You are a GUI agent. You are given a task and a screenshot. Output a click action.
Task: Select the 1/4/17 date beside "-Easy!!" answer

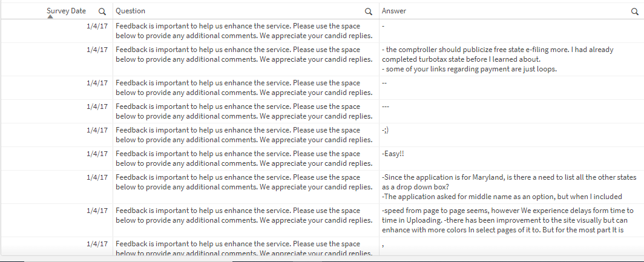[97, 154]
